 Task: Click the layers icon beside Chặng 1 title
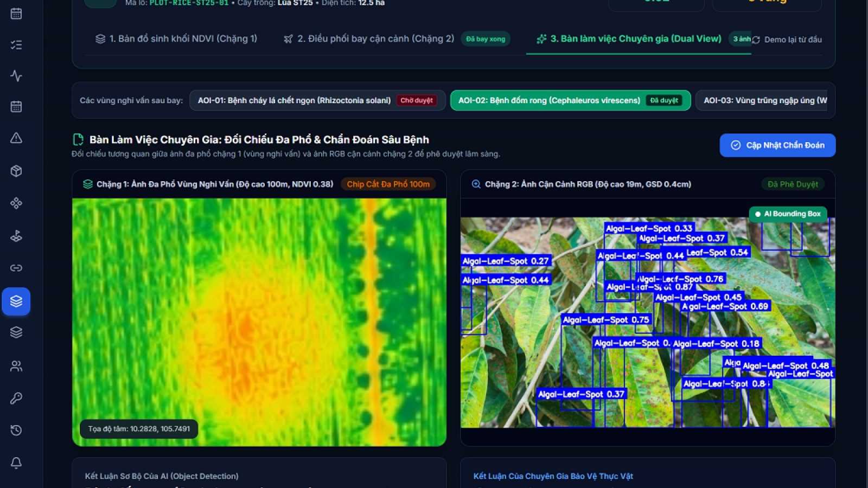(88, 184)
